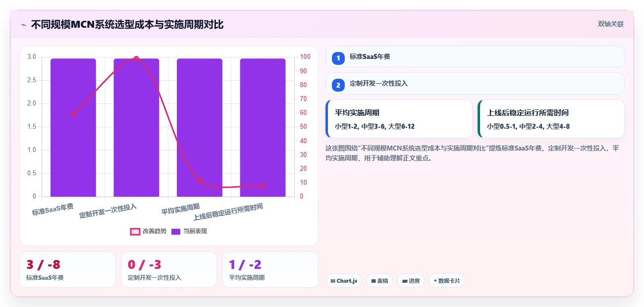Select the 数据卡片 tag
The image size is (644, 307).
(447, 281)
